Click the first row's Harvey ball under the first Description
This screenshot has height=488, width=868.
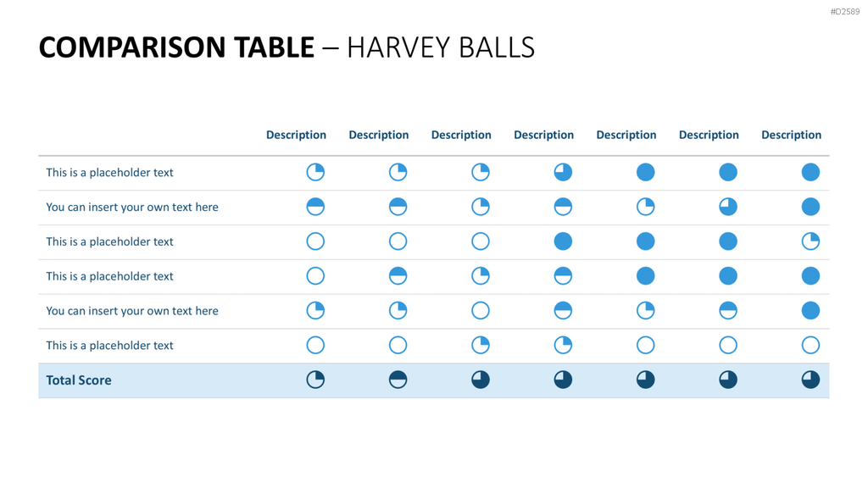315,172
